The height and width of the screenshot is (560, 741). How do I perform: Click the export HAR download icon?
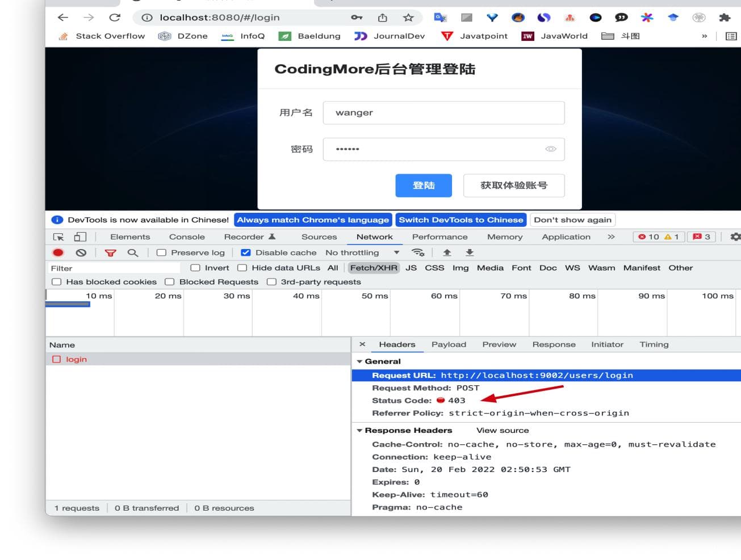tap(470, 252)
